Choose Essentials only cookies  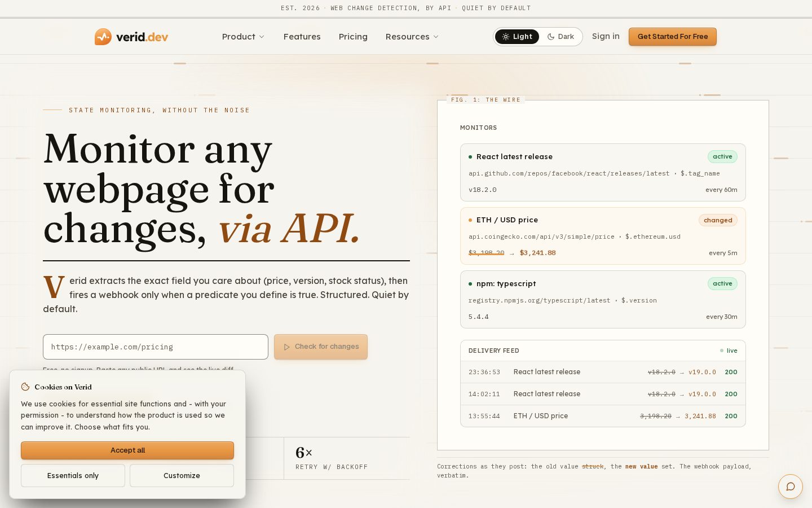click(73, 475)
